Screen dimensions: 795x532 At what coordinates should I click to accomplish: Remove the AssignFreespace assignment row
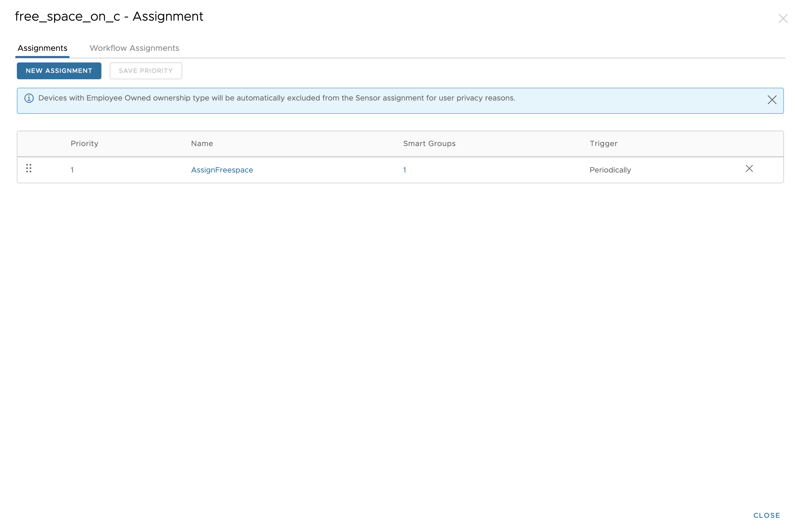749,169
